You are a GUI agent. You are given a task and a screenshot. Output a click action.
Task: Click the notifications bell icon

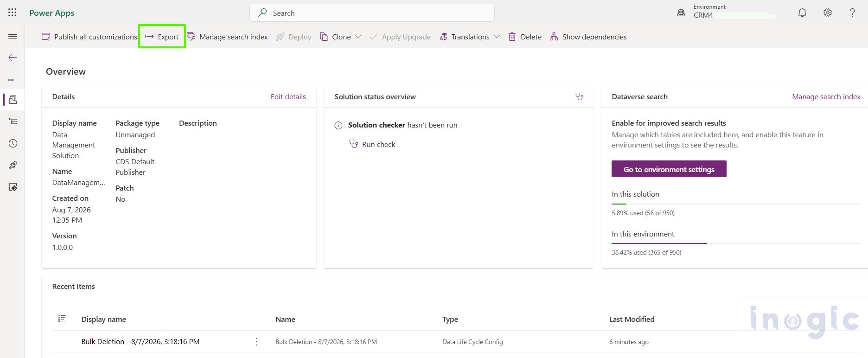tap(802, 13)
